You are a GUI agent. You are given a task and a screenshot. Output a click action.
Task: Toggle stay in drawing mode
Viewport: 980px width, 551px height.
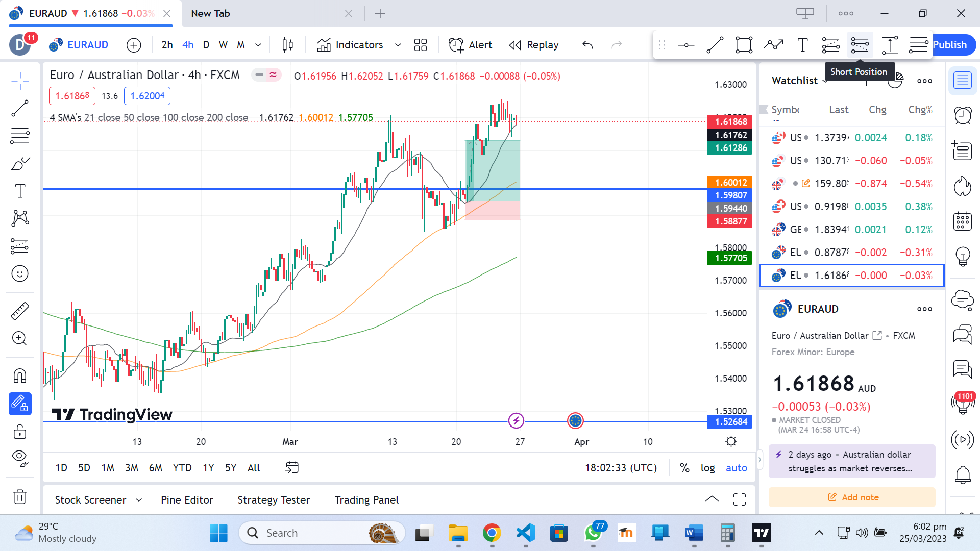[20, 404]
